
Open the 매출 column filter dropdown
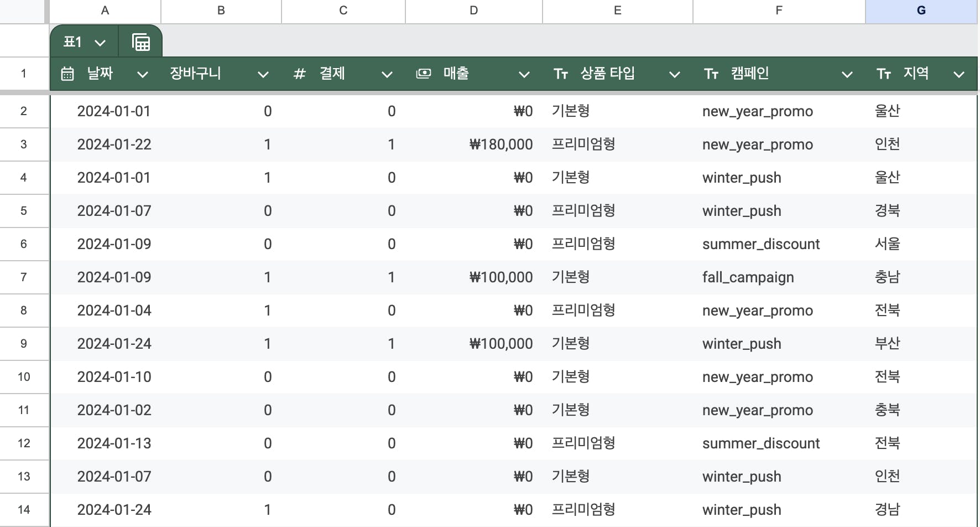point(524,74)
